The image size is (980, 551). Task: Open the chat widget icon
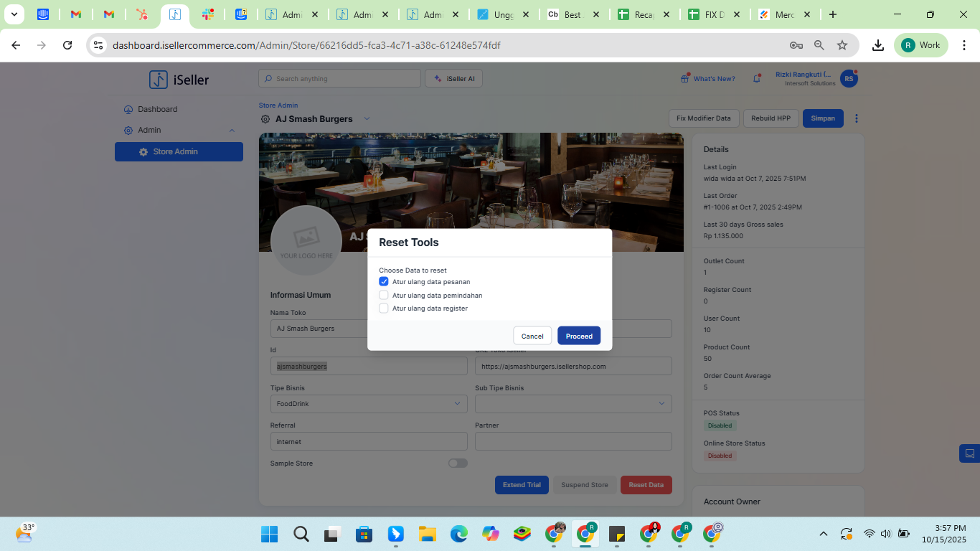(969, 453)
